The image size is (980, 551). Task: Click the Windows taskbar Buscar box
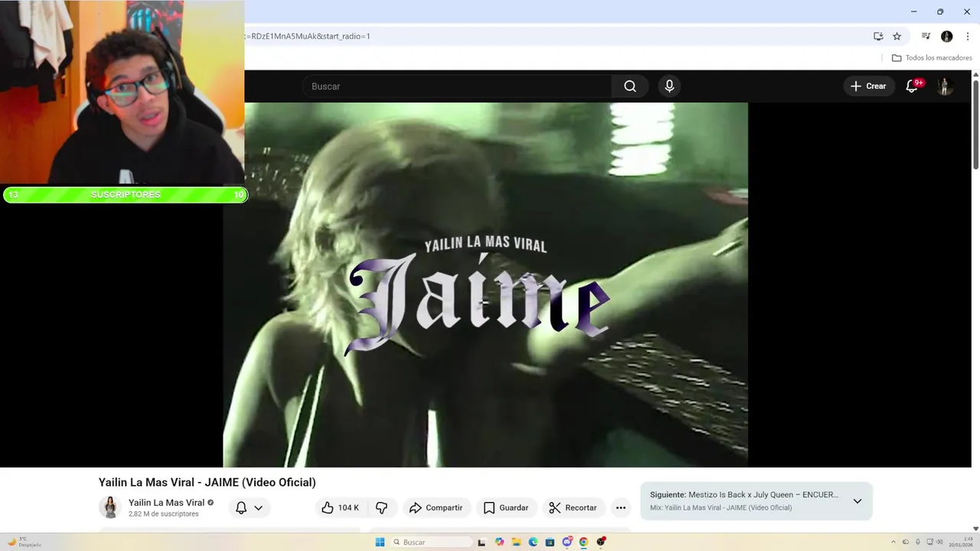(x=430, y=542)
